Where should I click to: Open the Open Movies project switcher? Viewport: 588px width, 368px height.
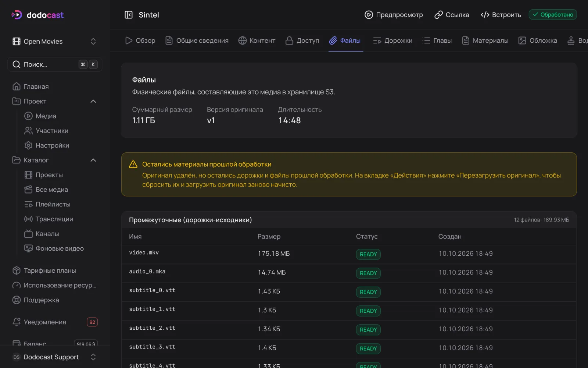point(55,41)
